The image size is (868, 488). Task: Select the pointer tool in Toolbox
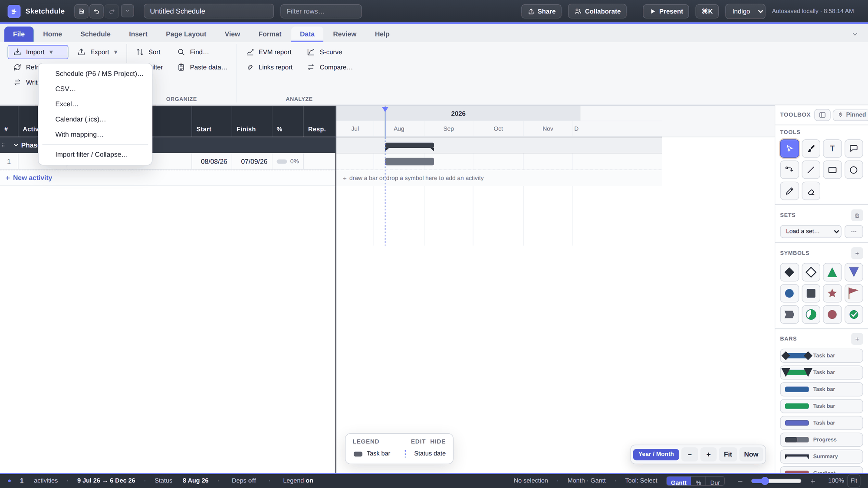click(x=789, y=148)
